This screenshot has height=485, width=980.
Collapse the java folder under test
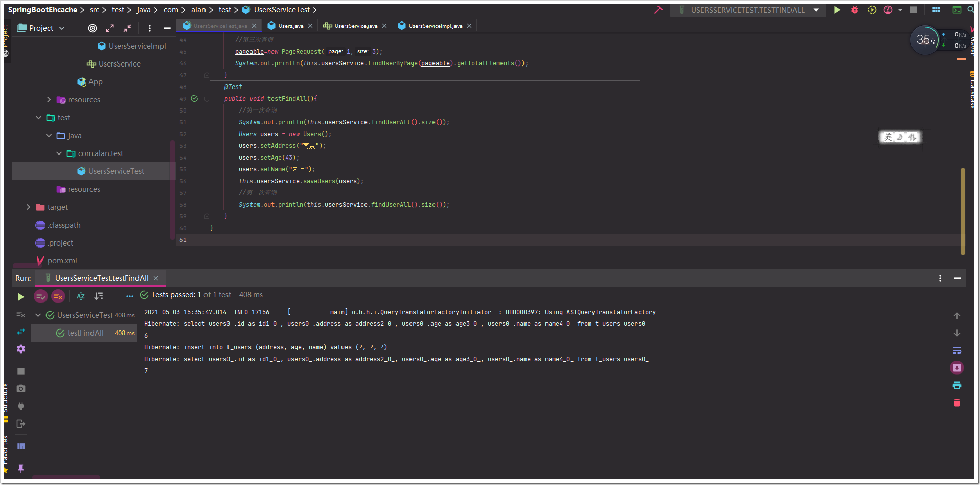[x=49, y=136]
